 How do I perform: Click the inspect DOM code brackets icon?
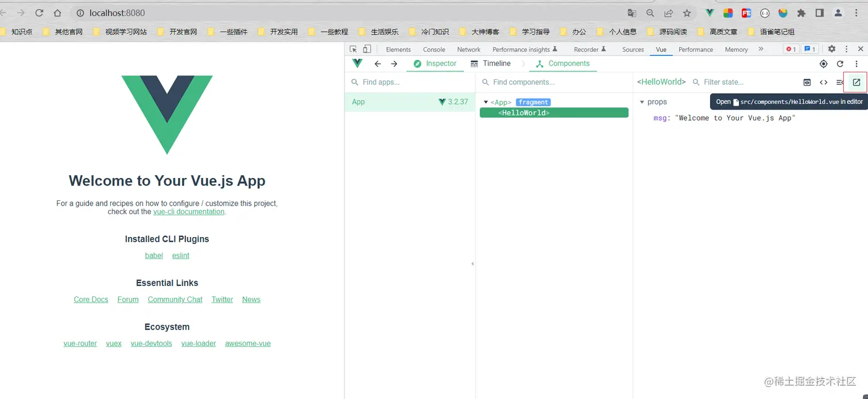tap(823, 82)
